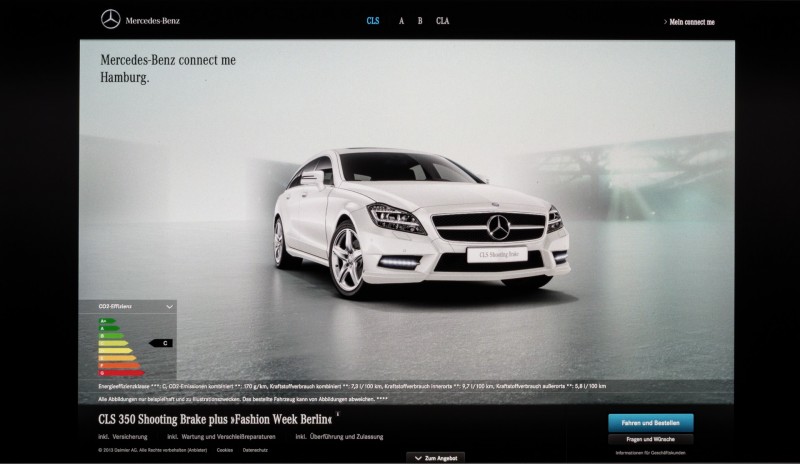This screenshot has width=800, height=464.
Task: Select the CLA model tab
Action: [x=442, y=21]
